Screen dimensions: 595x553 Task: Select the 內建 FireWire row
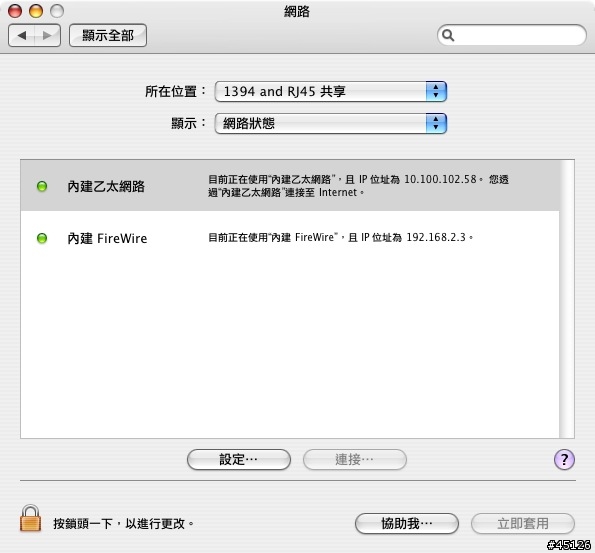[290, 238]
